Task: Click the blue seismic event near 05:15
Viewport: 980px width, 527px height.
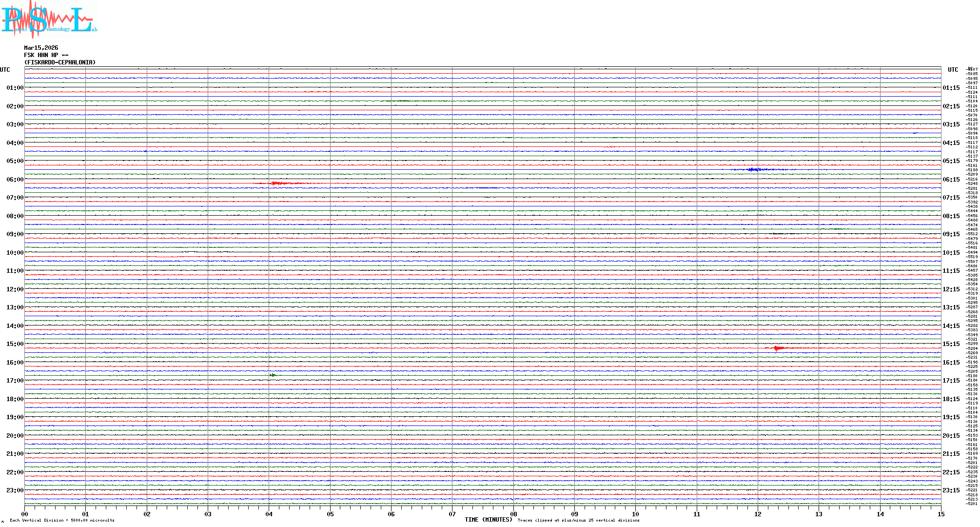Action: [754, 169]
